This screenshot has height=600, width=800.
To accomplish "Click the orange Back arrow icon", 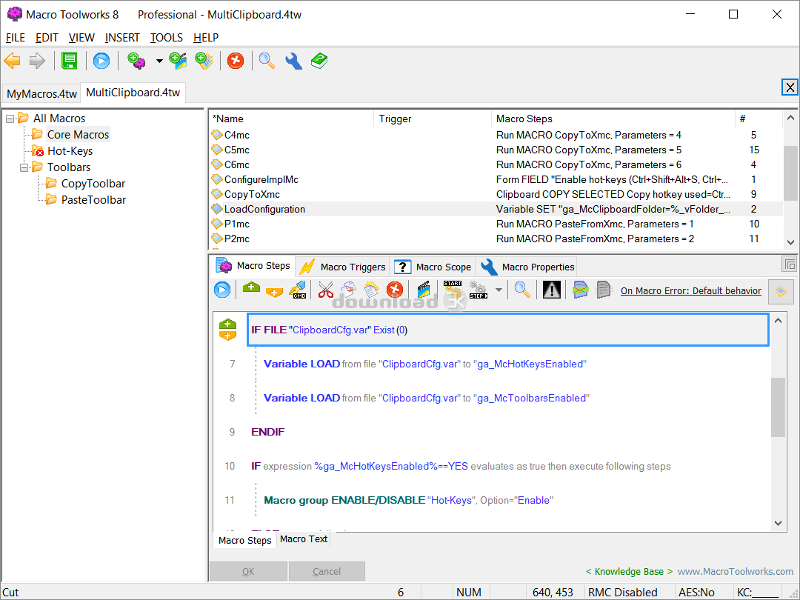I will [12, 61].
